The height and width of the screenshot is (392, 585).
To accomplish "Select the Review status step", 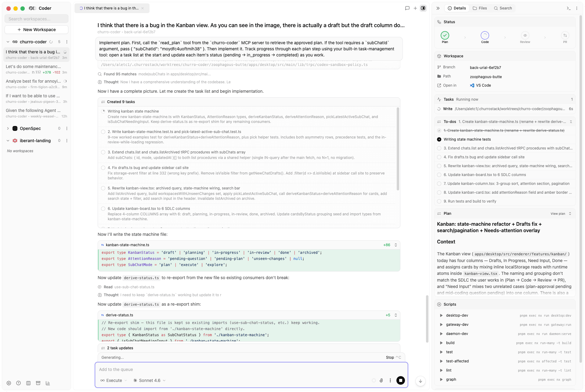I will [525, 37].
